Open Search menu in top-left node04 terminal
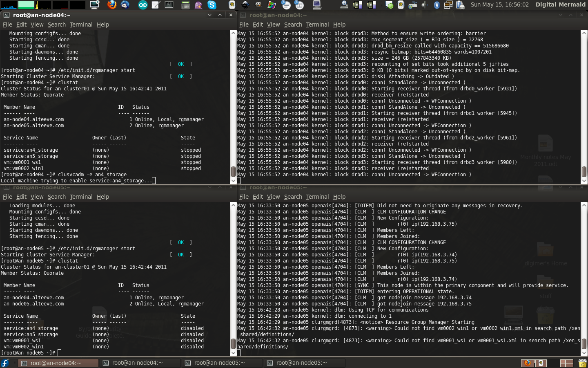588x368 pixels. [56, 25]
